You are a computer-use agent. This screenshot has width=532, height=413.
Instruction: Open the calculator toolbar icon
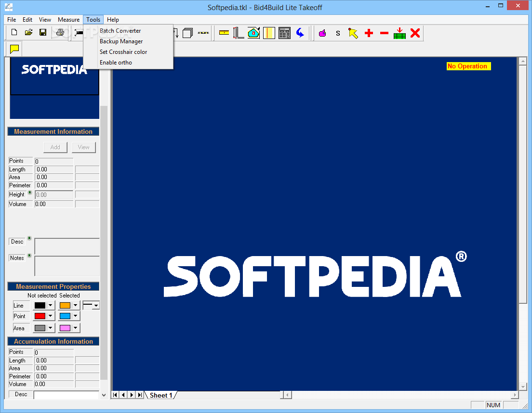pyautogui.click(x=284, y=33)
